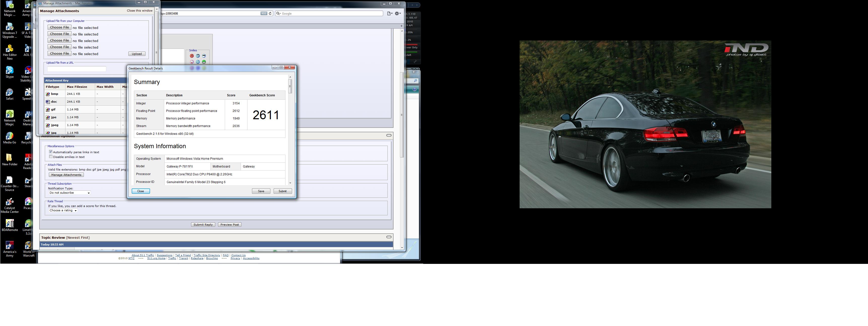The image size is (868, 326).
Task: Launch BDARemote desktop shortcut
Action: tap(9, 225)
